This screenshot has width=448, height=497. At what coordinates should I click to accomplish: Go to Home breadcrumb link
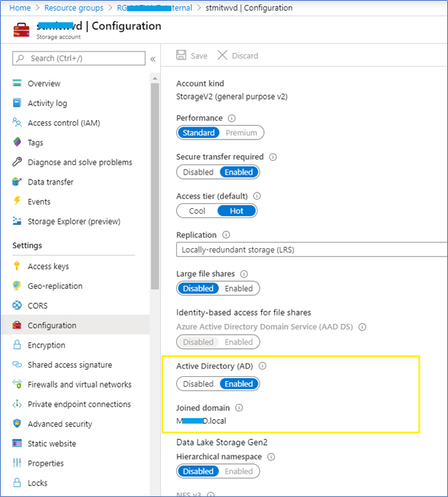[x=20, y=8]
